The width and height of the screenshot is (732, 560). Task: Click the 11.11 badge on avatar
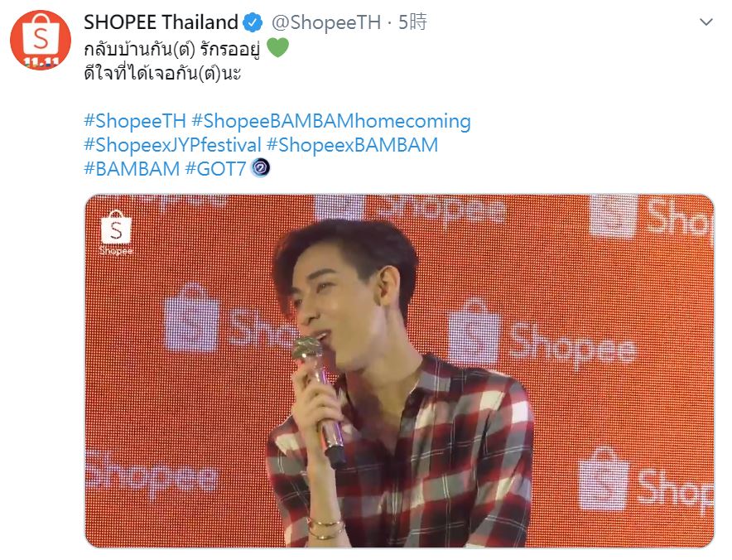coord(41,63)
